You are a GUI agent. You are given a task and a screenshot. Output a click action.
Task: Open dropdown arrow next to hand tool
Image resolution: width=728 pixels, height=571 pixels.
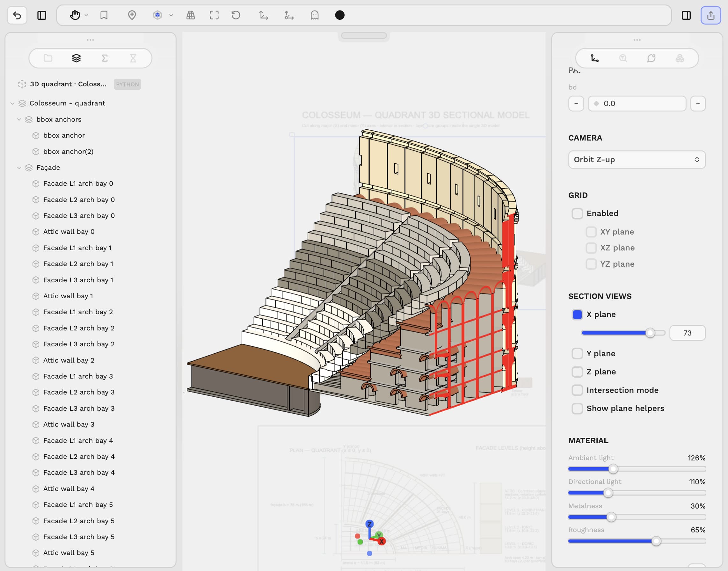coord(86,15)
